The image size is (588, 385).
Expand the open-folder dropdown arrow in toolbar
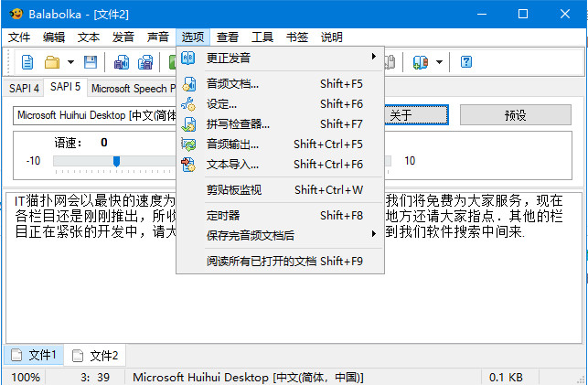tap(70, 62)
